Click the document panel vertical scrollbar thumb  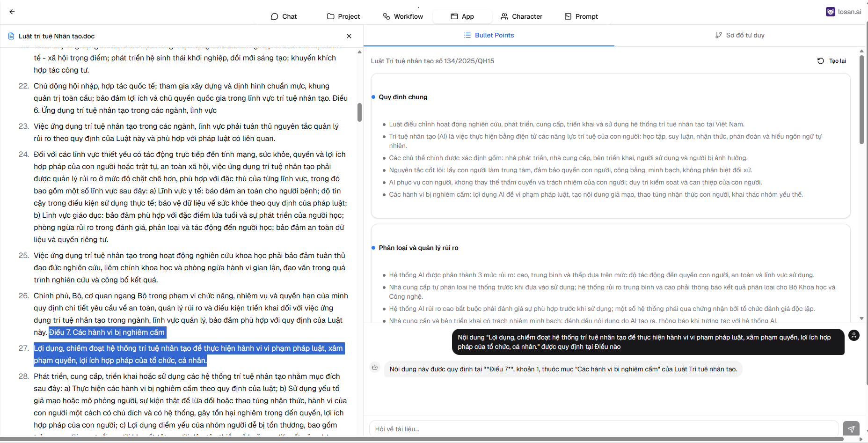point(359,112)
